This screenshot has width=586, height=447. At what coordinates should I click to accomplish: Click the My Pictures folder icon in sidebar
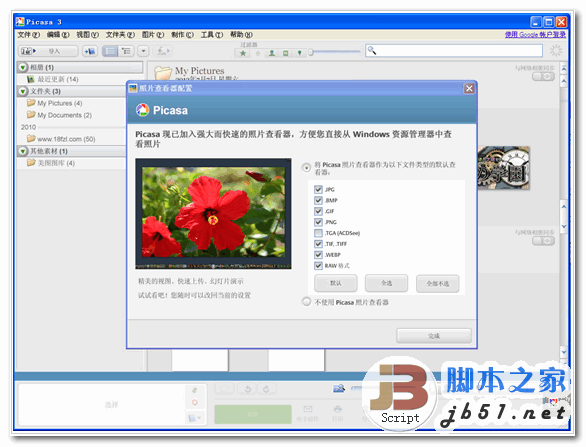[x=31, y=103]
